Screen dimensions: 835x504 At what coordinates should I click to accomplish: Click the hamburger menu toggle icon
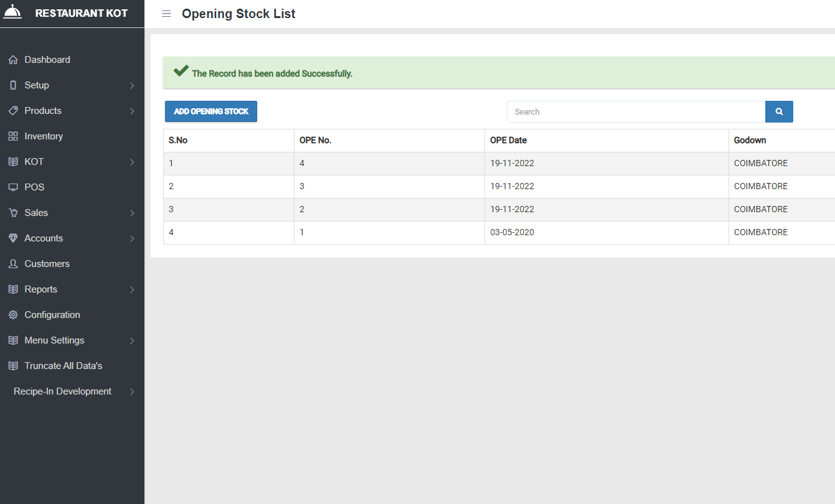point(166,14)
